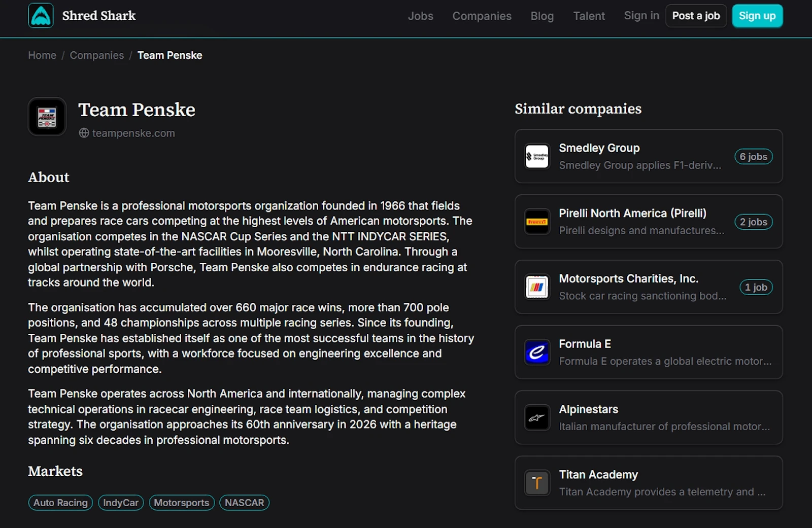This screenshot has height=528, width=812.
Task: Click the description 'Formula E operates a global electric motor...'
Action: 665,361
